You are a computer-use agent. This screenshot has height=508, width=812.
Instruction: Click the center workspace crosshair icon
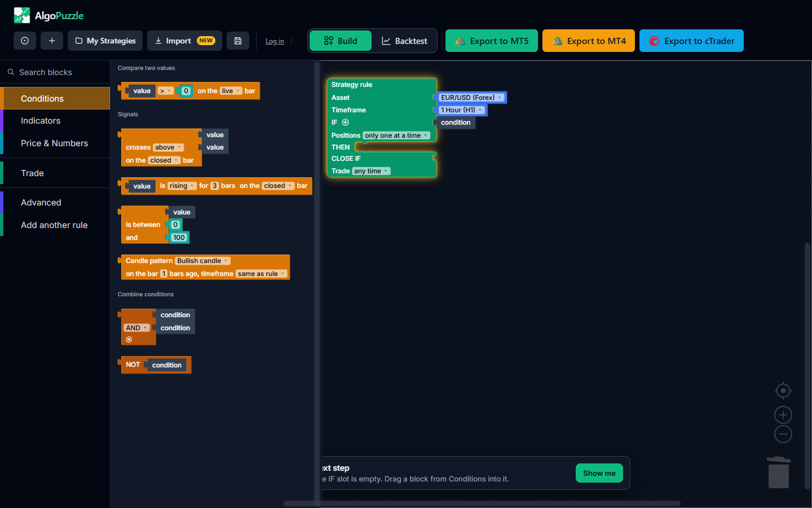pos(783,391)
